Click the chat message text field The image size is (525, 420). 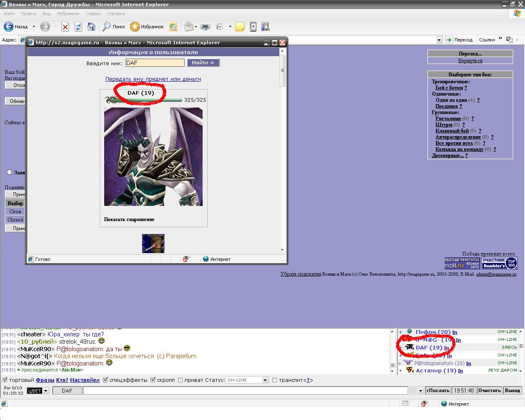click(x=245, y=390)
